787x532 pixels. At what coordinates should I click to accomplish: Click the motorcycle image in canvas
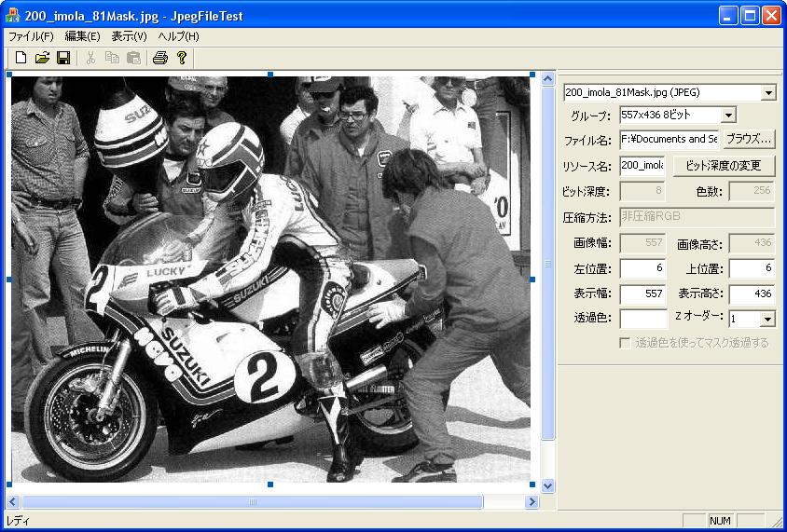pos(270,280)
